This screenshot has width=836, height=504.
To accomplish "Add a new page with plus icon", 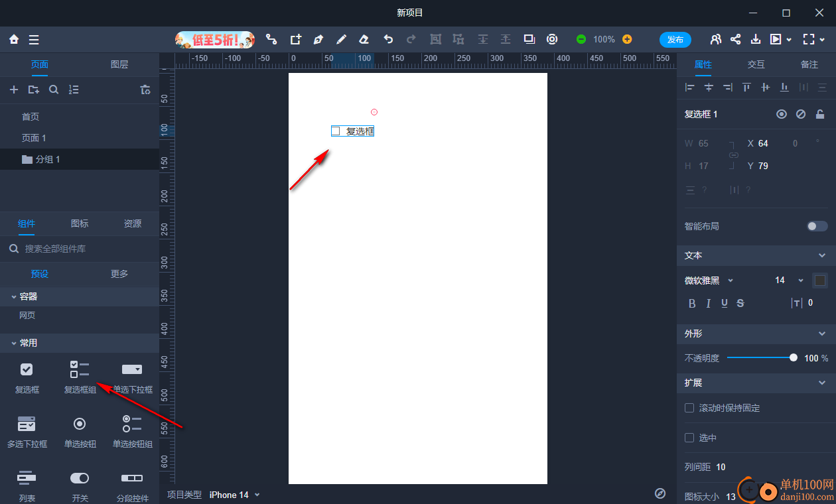I will pos(14,90).
